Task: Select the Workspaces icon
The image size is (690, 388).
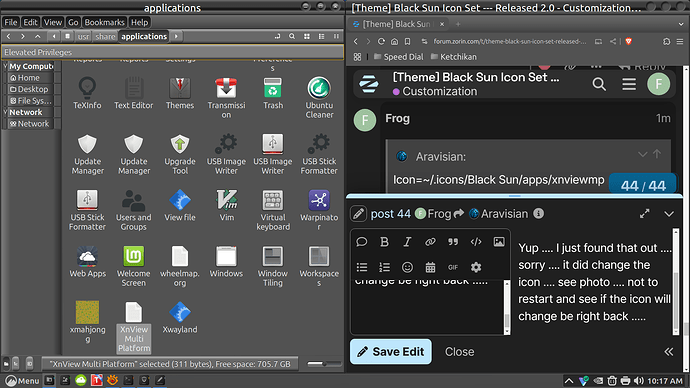Action: click(319, 256)
